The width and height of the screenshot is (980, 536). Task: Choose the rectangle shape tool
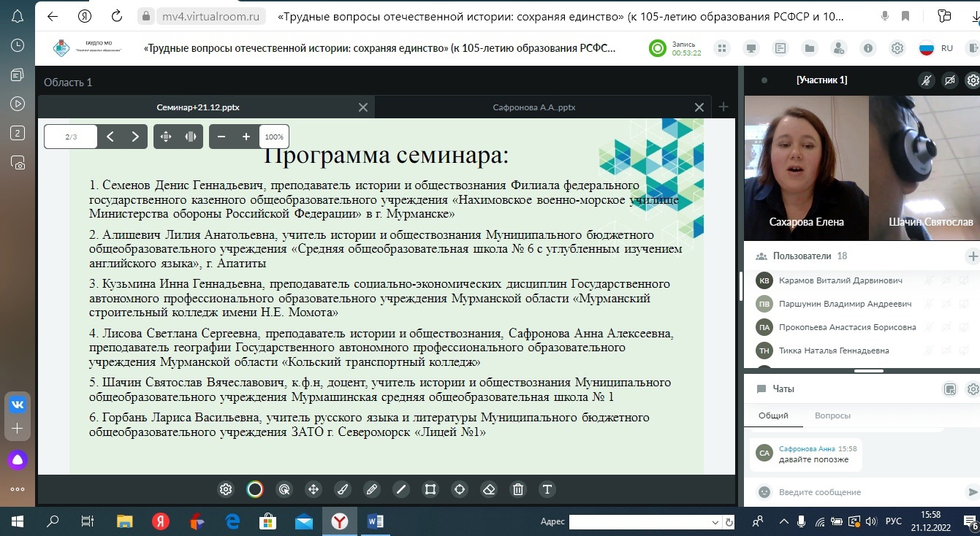click(x=430, y=489)
